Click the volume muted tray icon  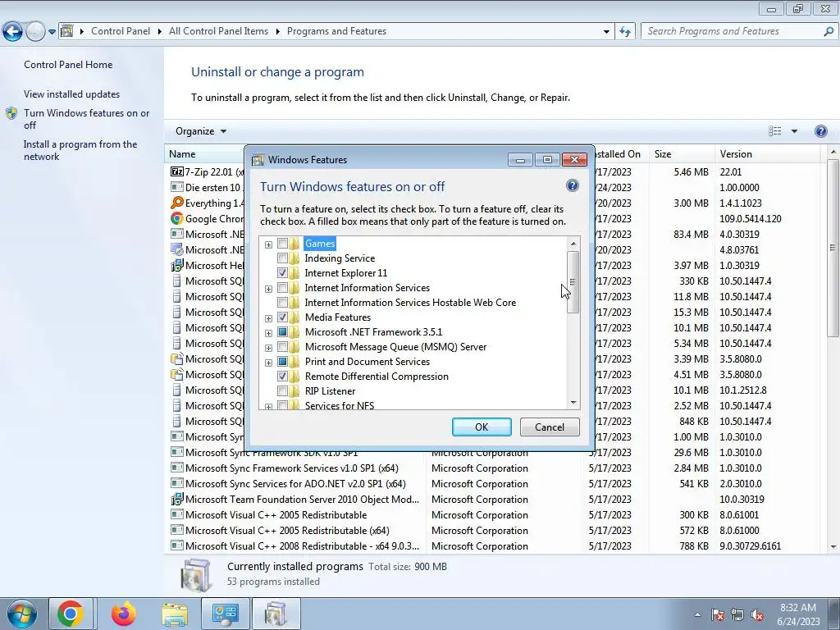pyautogui.click(x=757, y=615)
